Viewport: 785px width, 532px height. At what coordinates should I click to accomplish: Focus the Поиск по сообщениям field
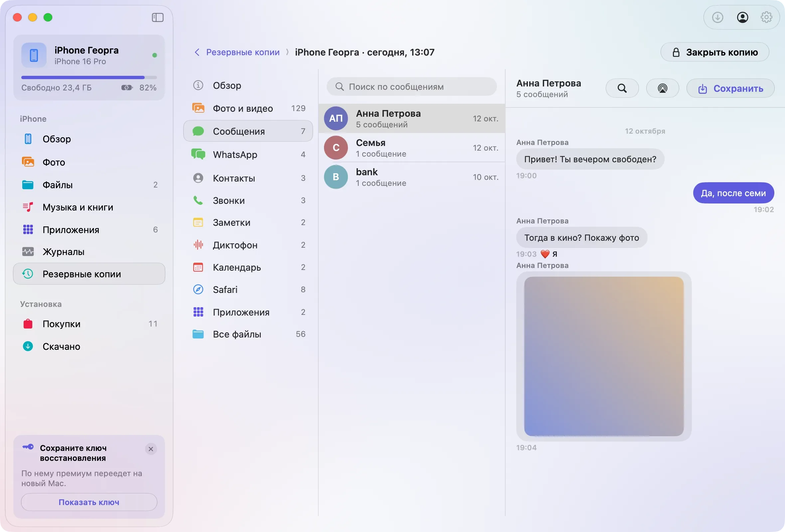pos(411,87)
